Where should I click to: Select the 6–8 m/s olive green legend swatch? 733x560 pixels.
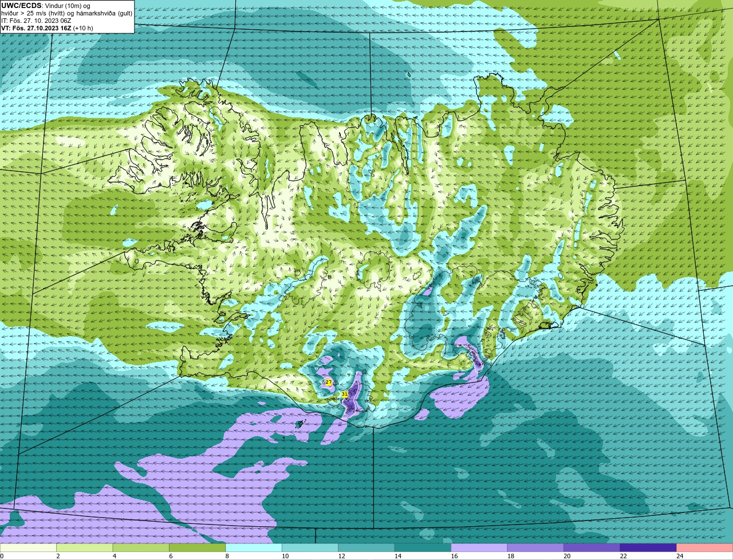pos(198,547)
